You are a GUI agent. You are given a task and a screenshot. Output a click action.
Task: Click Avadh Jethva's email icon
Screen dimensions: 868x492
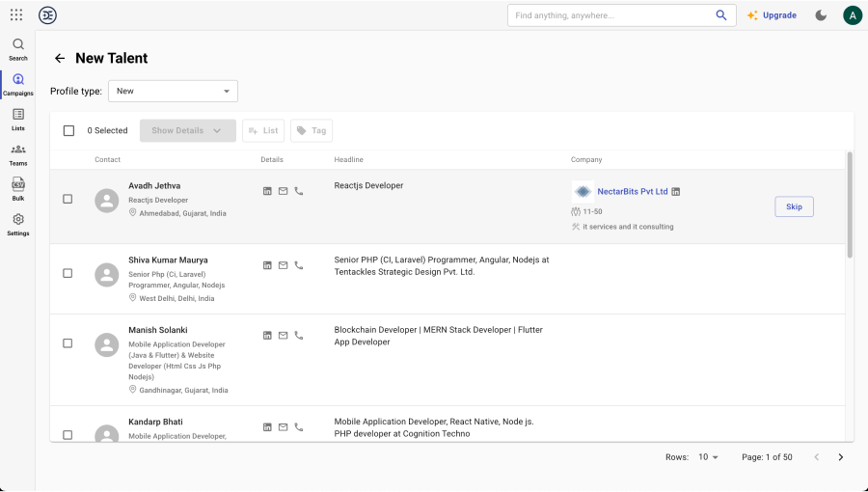(x=283, y=191)
